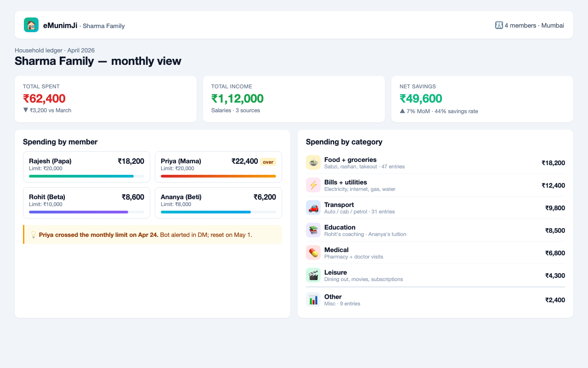Click the family members icon in header

click(x=499, y=25)
